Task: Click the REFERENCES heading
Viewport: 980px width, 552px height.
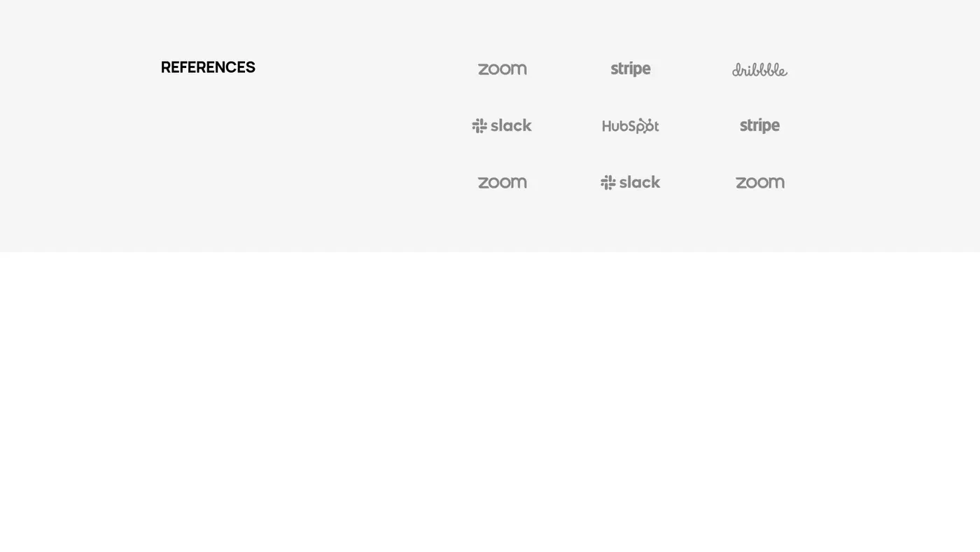Action: pos(208,67)
